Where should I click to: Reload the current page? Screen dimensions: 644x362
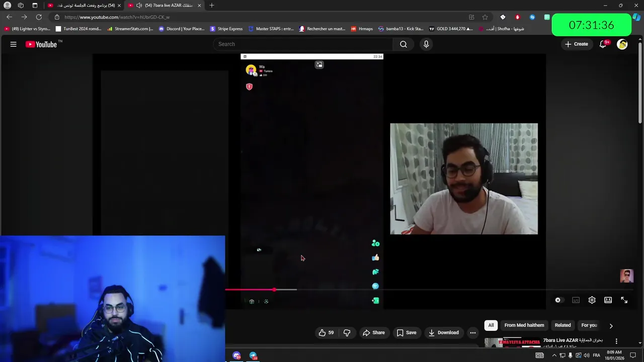tap(39, 17)
